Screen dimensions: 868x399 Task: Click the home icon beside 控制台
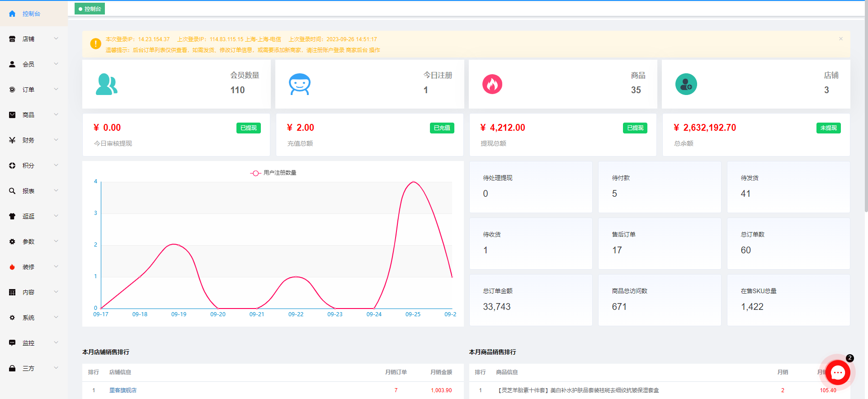(12, 14)
